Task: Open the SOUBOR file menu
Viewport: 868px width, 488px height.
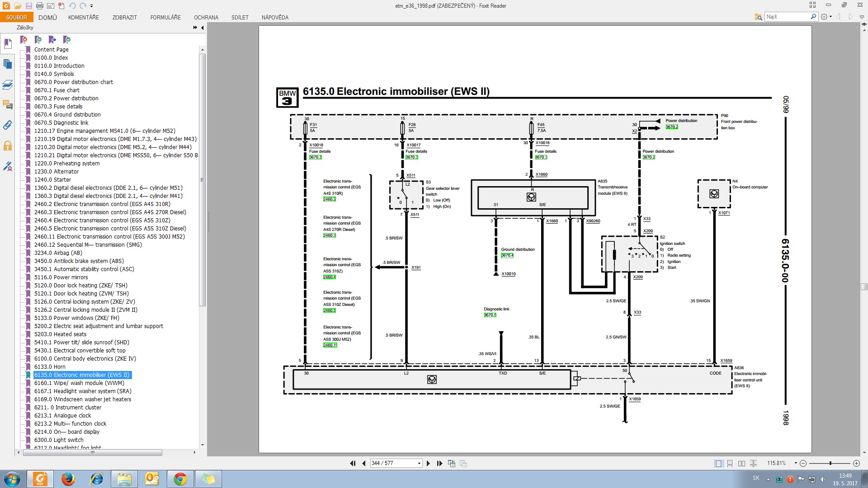Action: tap(16, 17)
